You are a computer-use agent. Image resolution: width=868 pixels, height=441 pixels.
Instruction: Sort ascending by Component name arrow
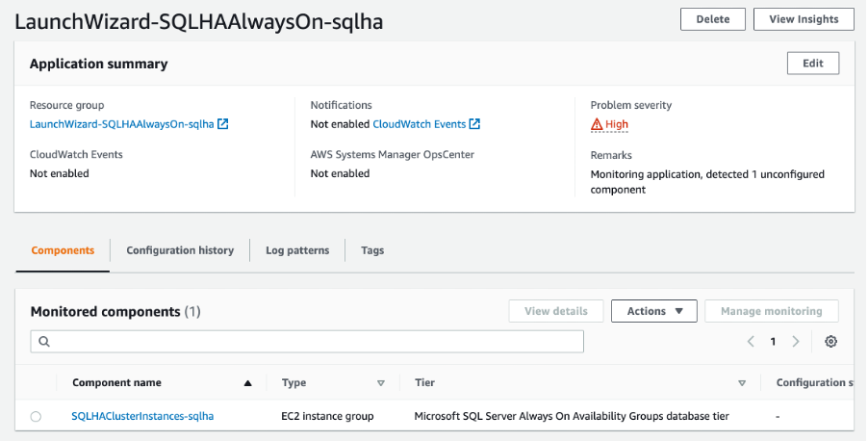pos(247,383)
